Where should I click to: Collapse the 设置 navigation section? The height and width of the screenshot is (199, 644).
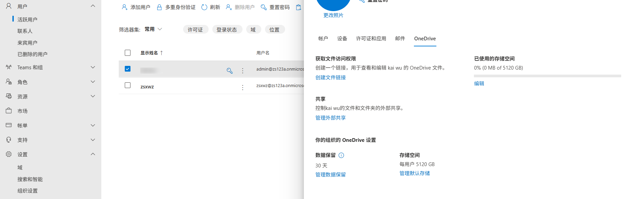pos(93,154)
